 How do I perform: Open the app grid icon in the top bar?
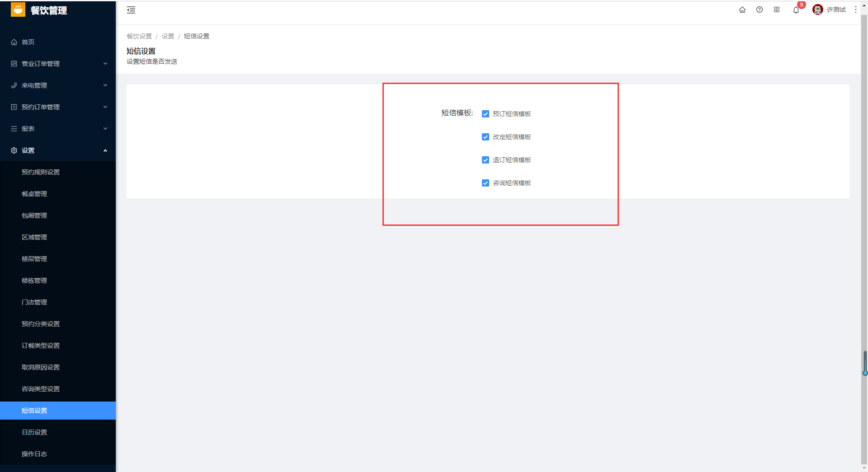(x=777, y=9)
